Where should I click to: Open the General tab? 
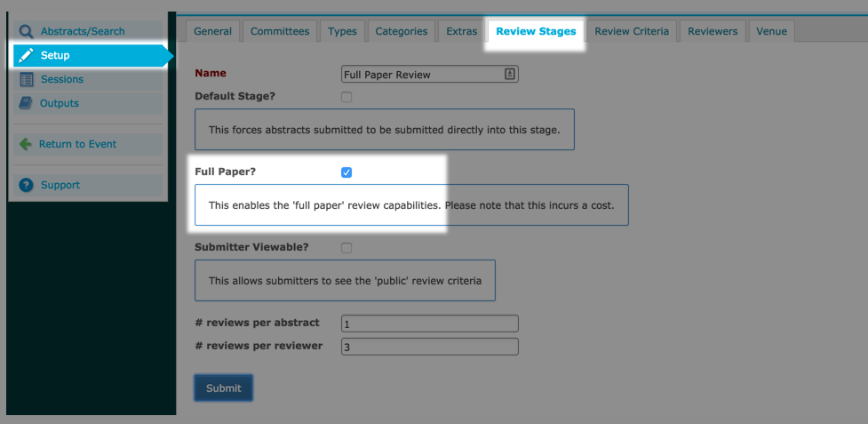point(212,31)
